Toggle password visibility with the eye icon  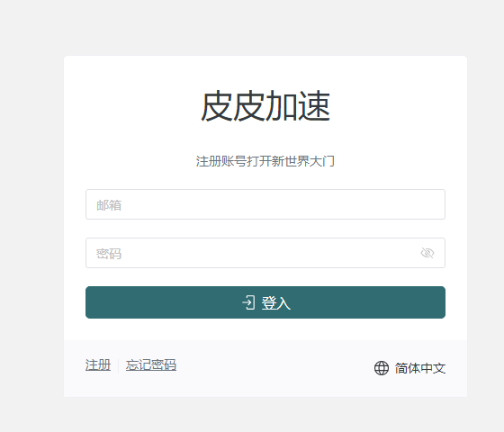point(427,253)
